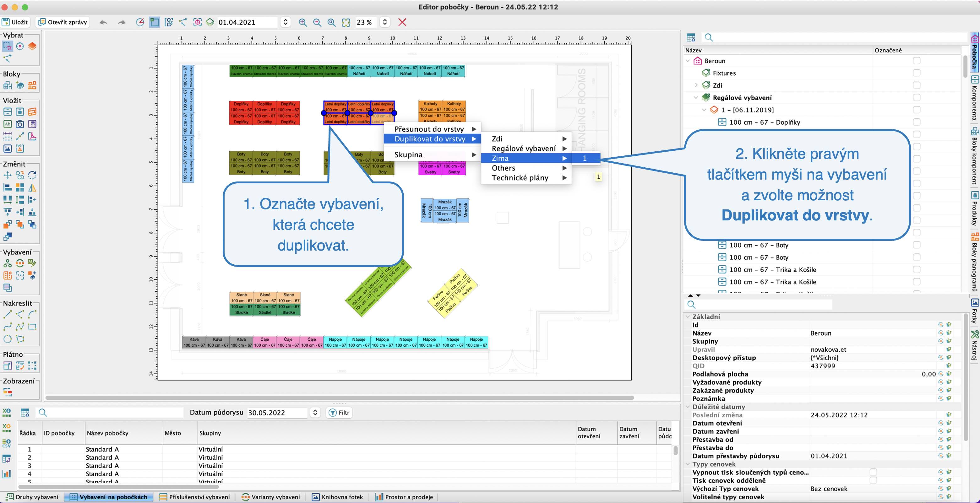Click the Zobrazení display icon

(x=7, y=392)
